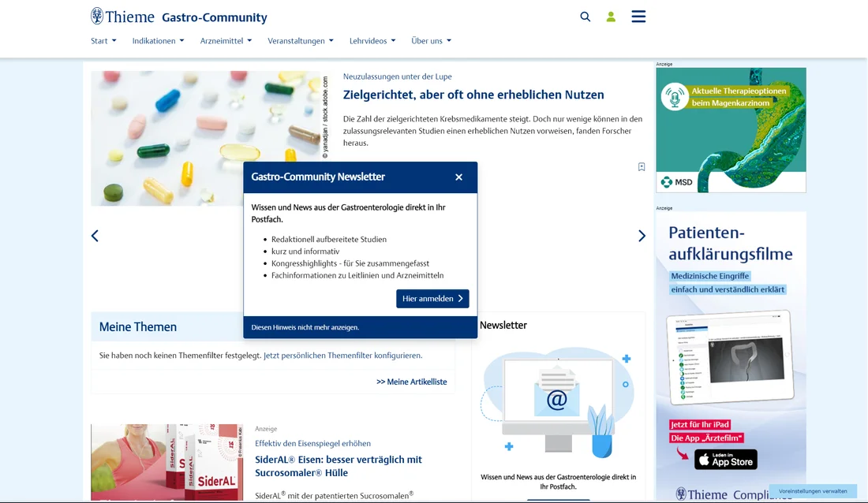Click the Thieme logo

[122, 15]
